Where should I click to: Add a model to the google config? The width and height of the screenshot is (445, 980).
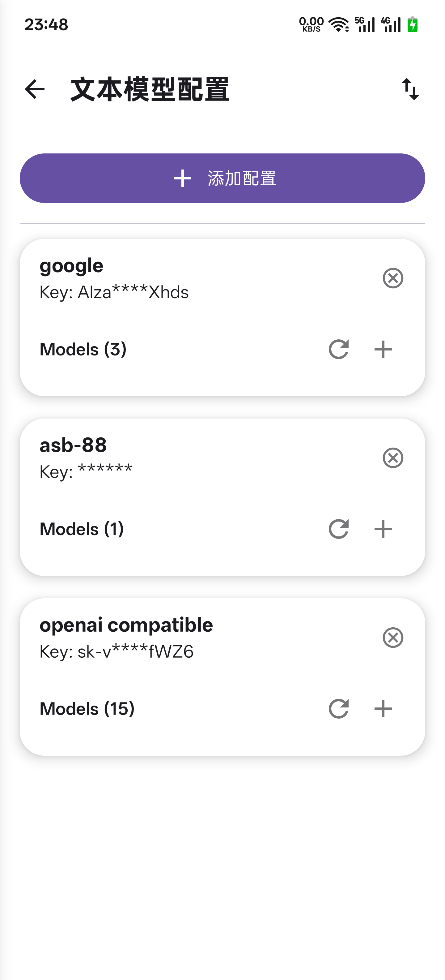383,349
